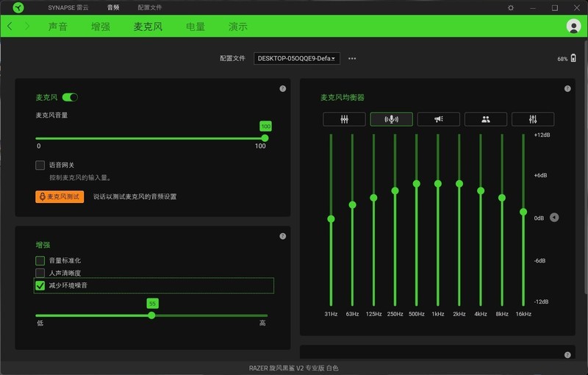This screenshot has width=588, height=375.
Task: Open the profile options ellipsis menu
Action: pyautogui.click(x=352, y=58)
